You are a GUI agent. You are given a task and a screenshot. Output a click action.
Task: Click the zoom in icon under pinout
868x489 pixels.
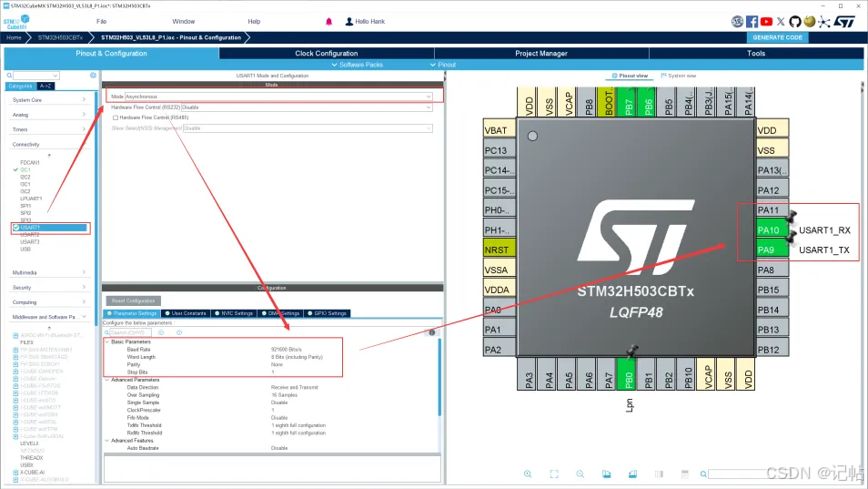[528, 474]
